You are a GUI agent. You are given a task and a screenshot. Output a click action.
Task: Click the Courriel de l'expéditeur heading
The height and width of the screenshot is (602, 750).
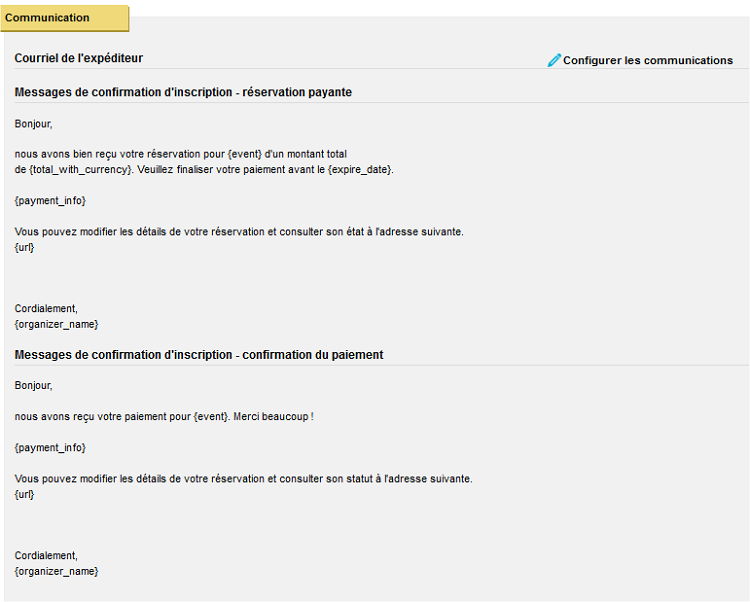click(78, 58)
